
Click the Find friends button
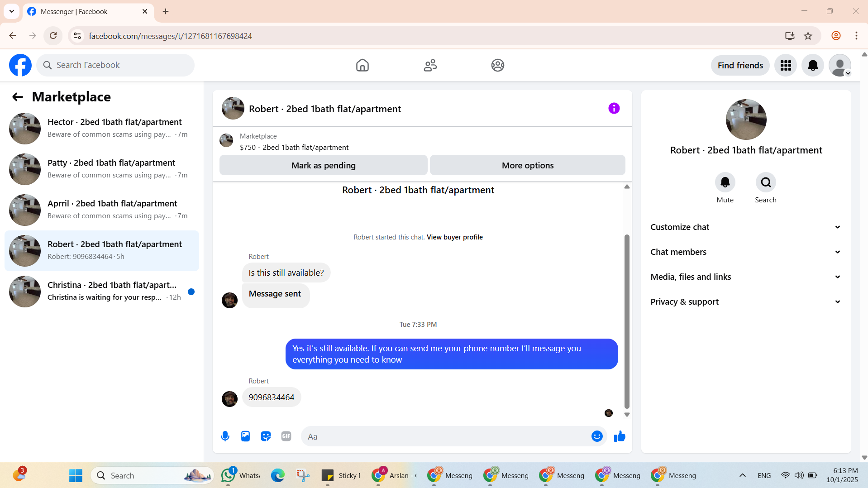(x=740, y=66)
